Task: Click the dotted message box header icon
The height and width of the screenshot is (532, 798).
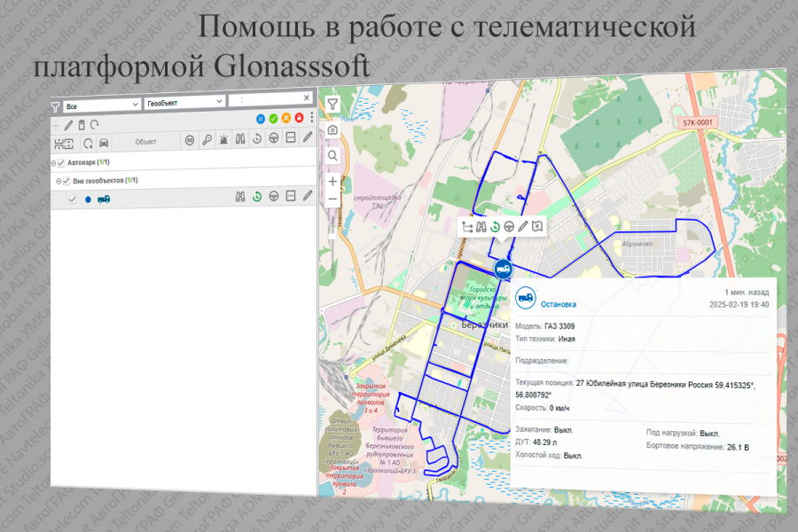Action: pyautogui.click(x=291, y=137)
